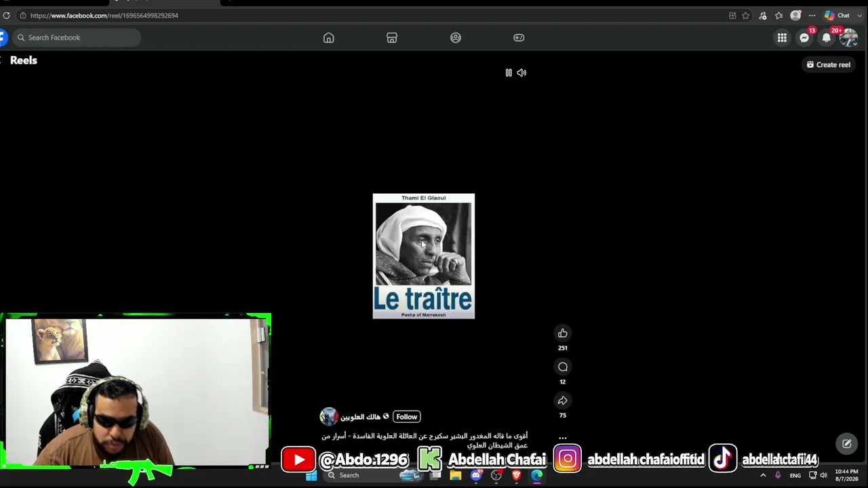
Task: Open the new message compose icon
Action: click(x=847, y=444)
